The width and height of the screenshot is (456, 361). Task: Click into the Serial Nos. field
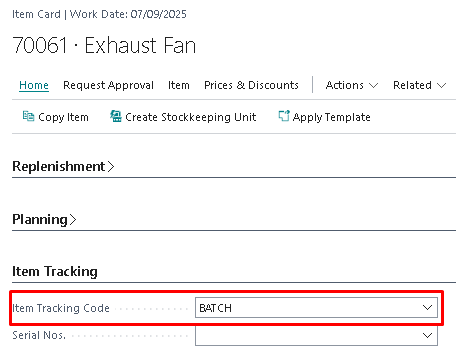(316, 335)
